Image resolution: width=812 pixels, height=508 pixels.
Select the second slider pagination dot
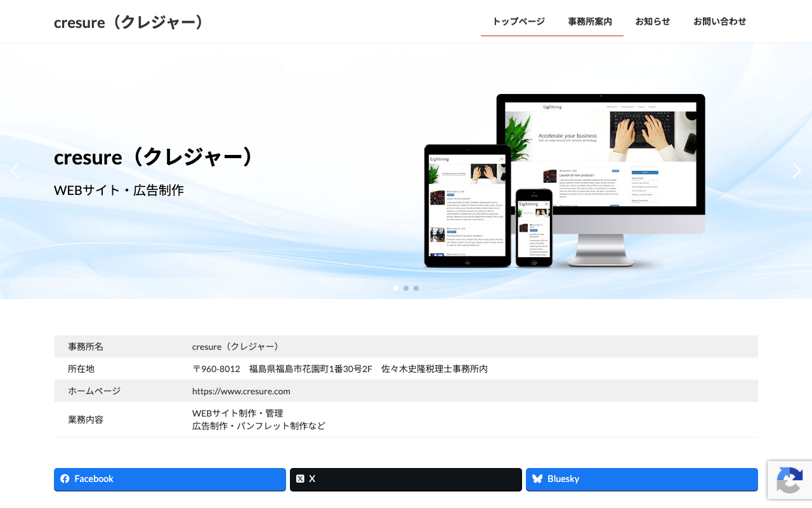[x=406, y=288]
